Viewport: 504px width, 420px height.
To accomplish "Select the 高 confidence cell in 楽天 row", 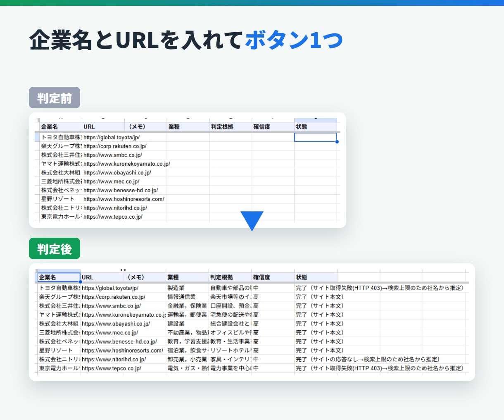I will [273, 297].
